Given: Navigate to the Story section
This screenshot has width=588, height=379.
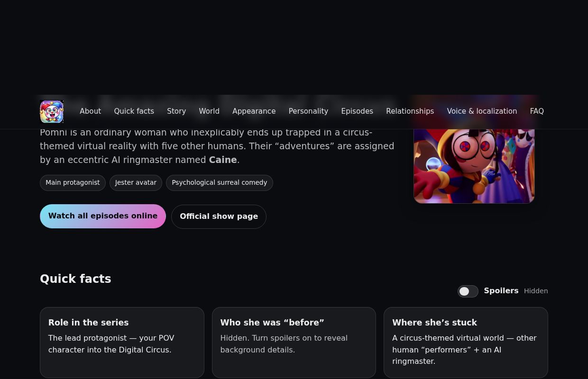Looking at the screenshot, I should click(x=176, y=111).
